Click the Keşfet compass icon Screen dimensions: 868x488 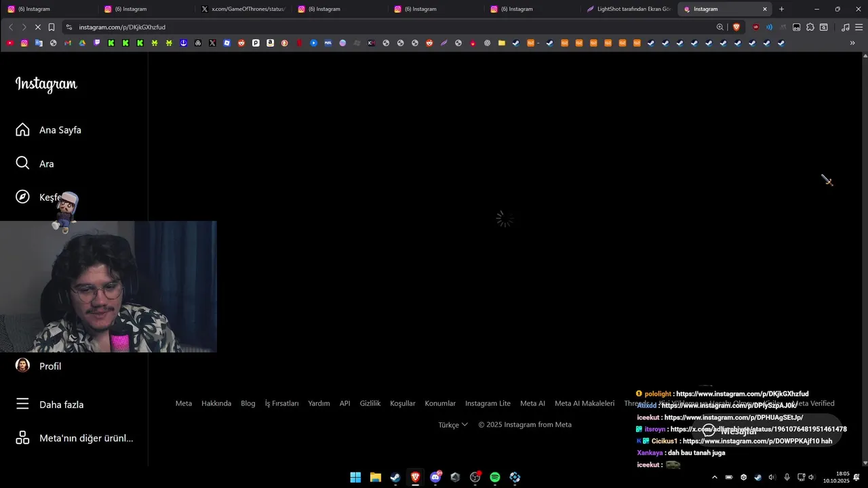coord(22,197)
